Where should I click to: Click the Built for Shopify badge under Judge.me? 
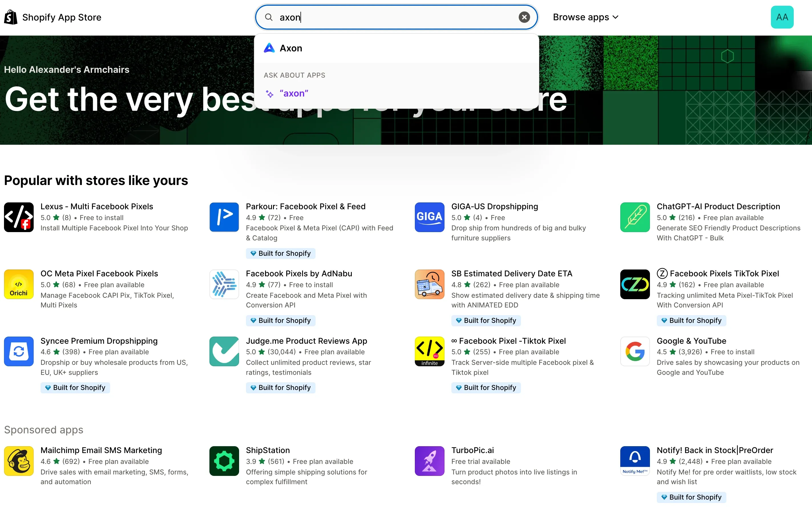(280, 387)
